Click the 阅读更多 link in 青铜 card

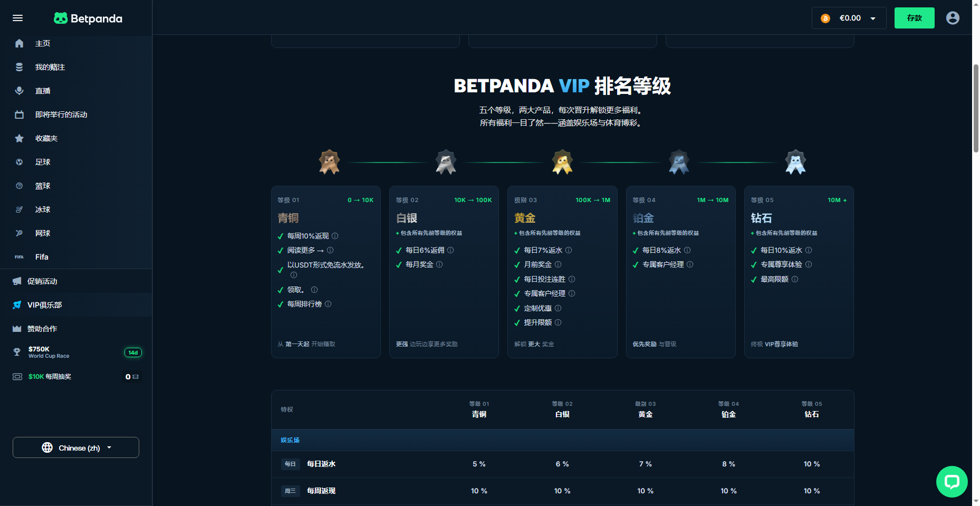(305, 250)
